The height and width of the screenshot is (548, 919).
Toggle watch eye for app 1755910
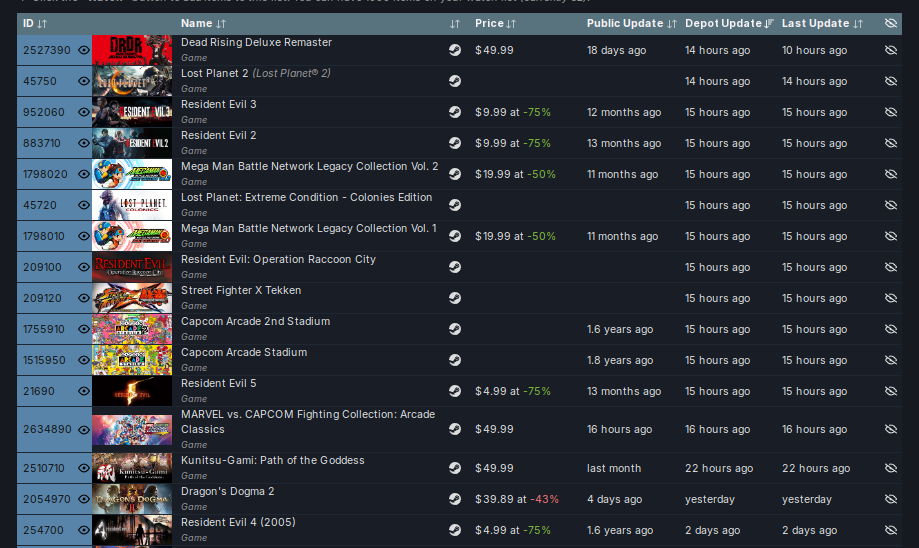84,329
